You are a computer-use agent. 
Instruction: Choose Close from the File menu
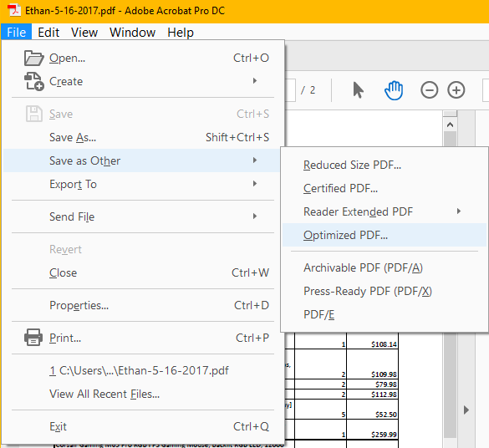coord(142,272)
